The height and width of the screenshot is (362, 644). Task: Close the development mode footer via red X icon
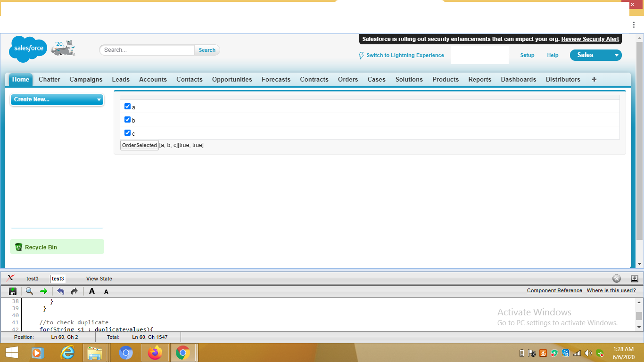point(10,278)
